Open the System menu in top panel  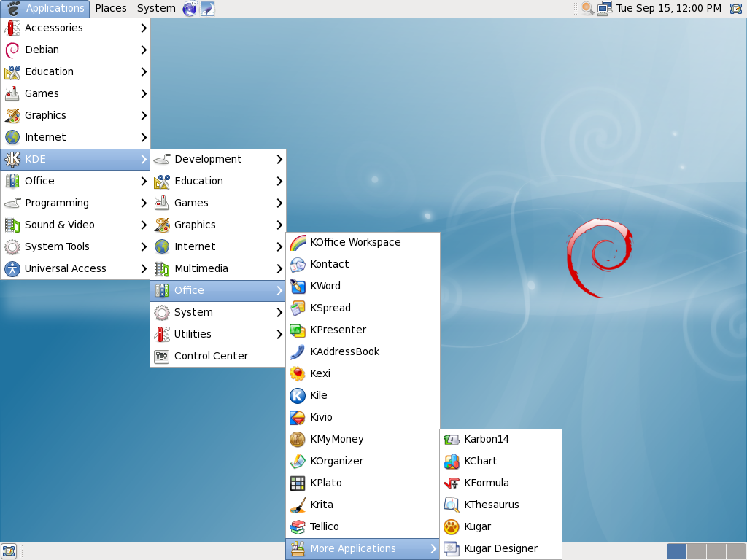(x=156, y=8)
